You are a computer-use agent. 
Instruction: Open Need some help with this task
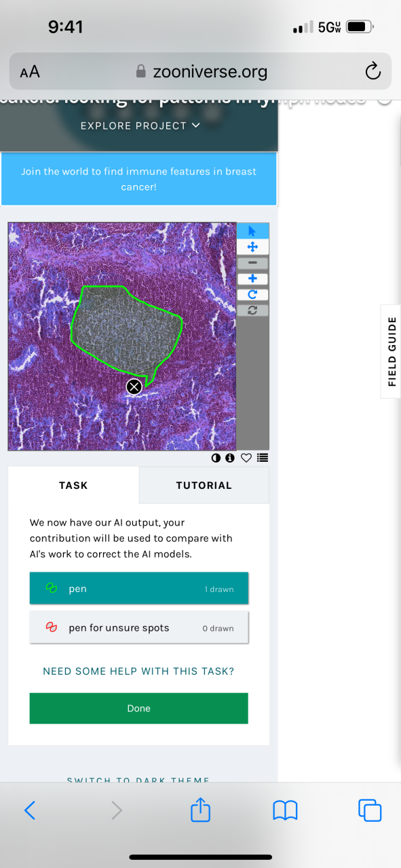point(138,671)
